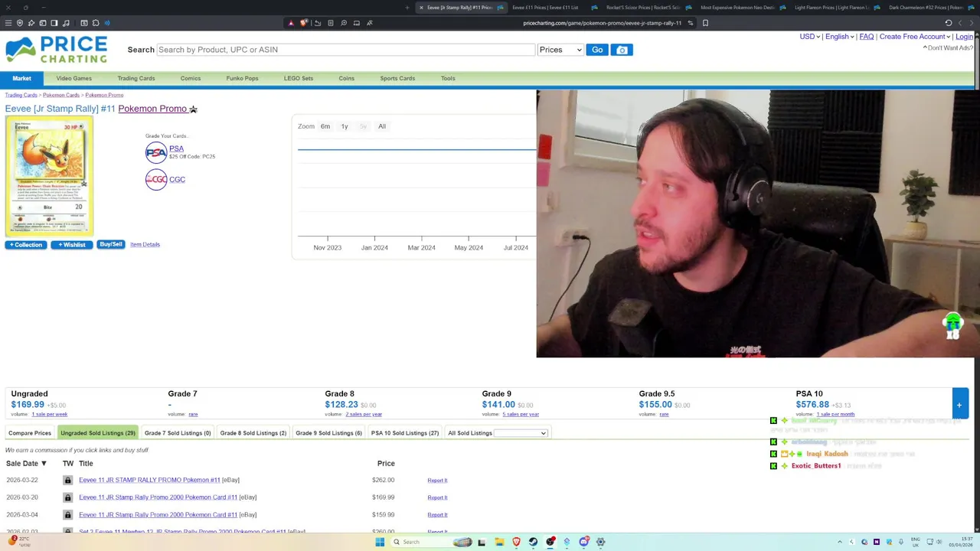Click the Buy/Sell button
This screenshot has width=980, height=551.
(x=111, y=245)
